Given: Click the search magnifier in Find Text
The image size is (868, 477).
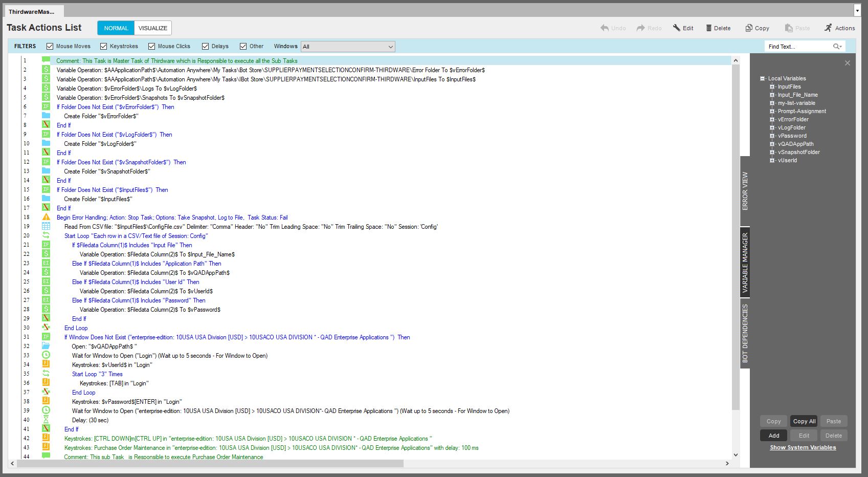Looking at the screenshot, I should click(837, 47).
